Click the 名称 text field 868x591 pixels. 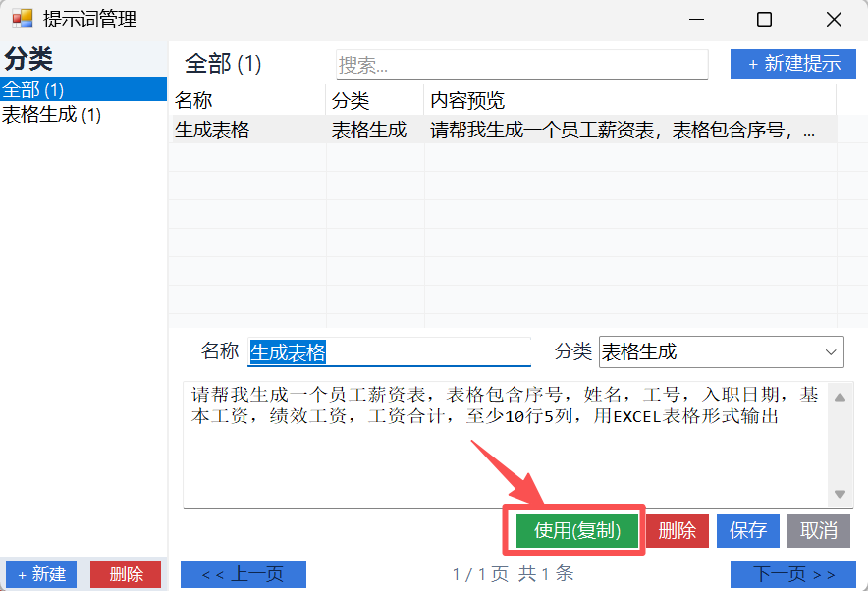click(x=389, y=351)
